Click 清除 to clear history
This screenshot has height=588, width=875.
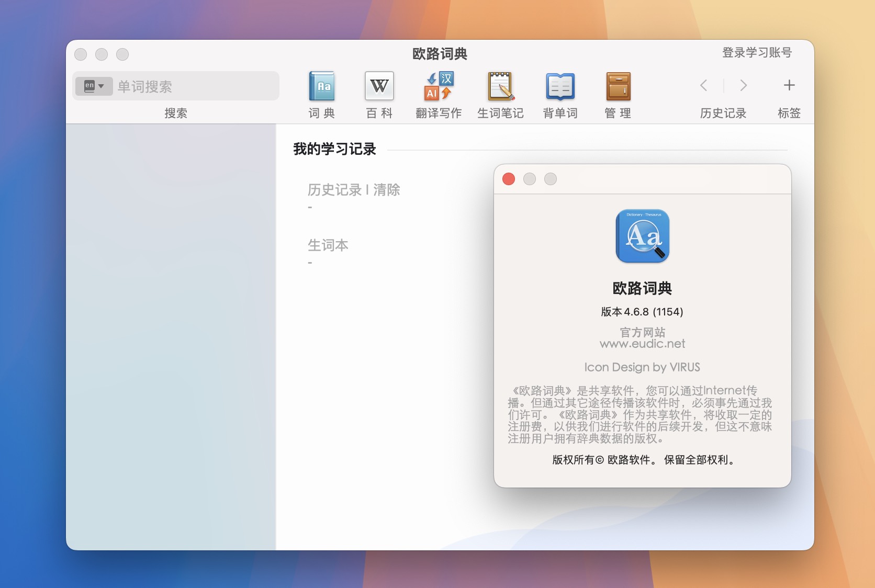pos(387,189)
